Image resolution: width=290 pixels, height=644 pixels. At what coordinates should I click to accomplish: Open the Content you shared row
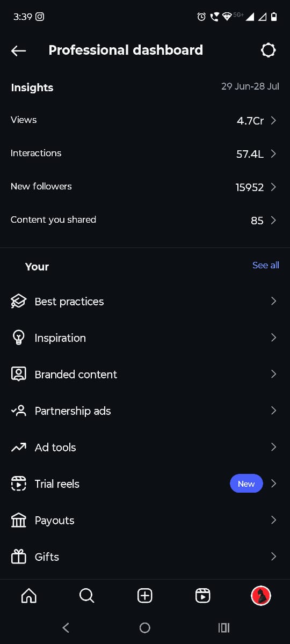145,220
